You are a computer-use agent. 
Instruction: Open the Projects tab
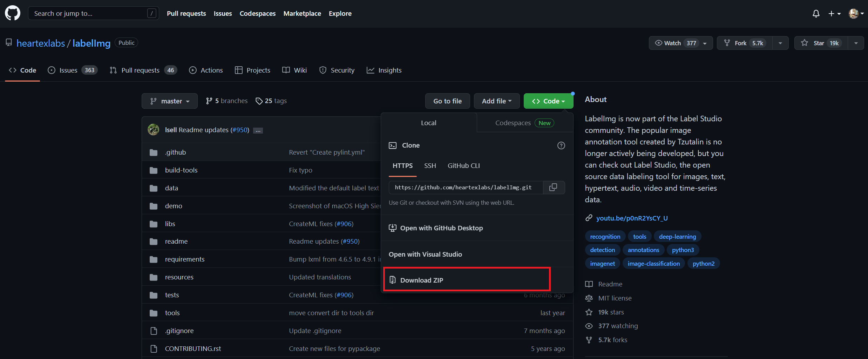(x=253, y=70)
